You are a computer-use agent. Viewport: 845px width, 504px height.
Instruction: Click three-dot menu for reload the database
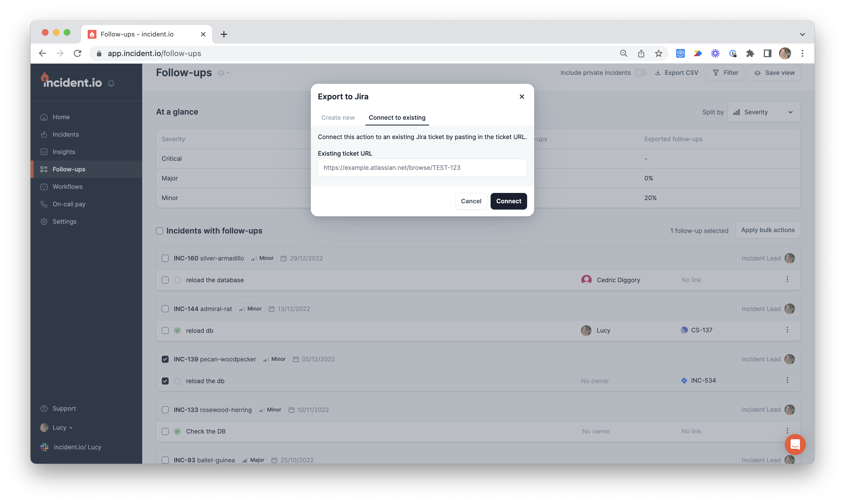(x=787, y=279)
